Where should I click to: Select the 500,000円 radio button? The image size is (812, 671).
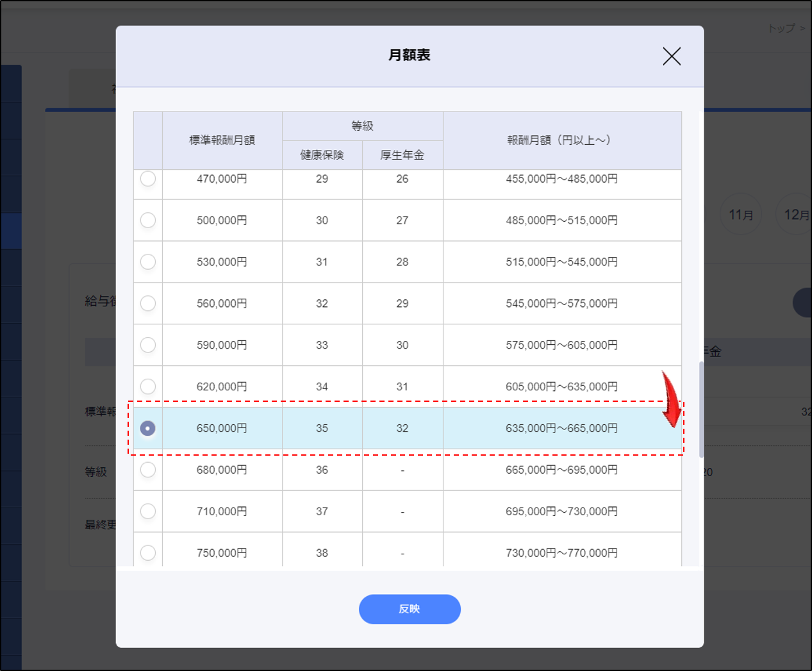pyautogui.click(x=148, y=220)
